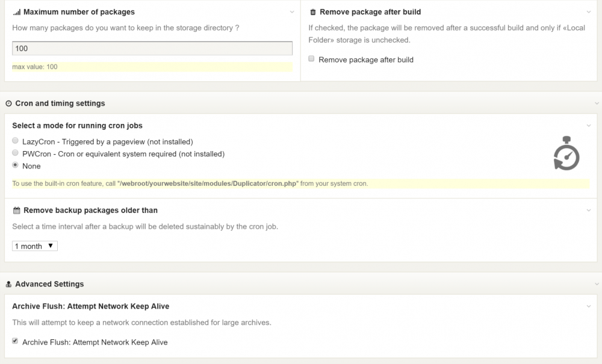
Task: Select the None cron mode radio button
Action: pyautogui.click(x=16, y=165)
